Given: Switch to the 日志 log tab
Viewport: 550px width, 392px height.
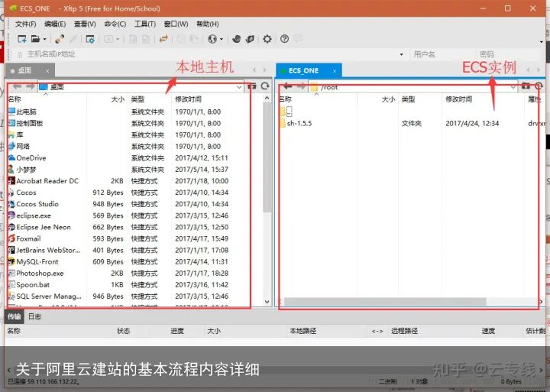Looking at the screenshot, I should pyautogui.click(x=34, y=316).
